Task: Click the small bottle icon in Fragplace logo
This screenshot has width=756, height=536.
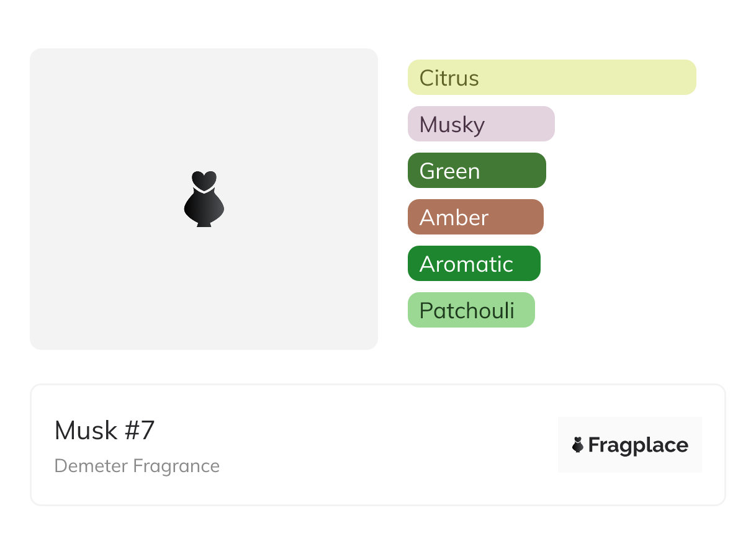Action: click(x=578, y=445)
